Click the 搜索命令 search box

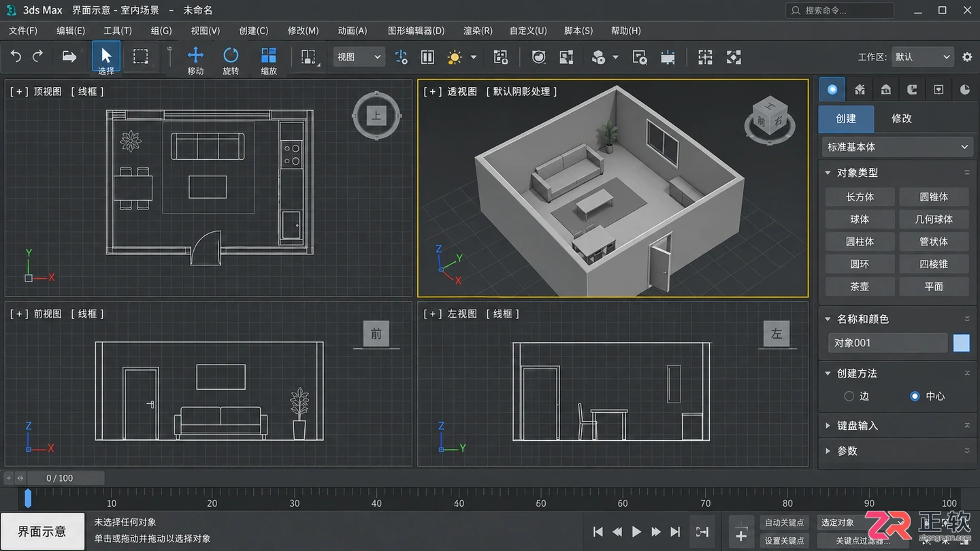click(x=840, y=10)
